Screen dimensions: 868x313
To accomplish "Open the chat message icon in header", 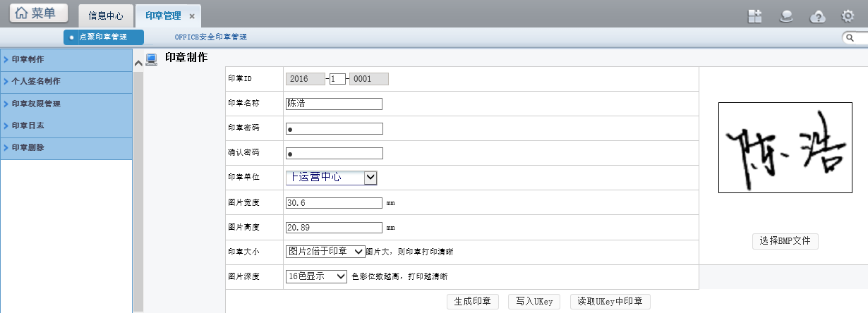I will coord(785,16).
